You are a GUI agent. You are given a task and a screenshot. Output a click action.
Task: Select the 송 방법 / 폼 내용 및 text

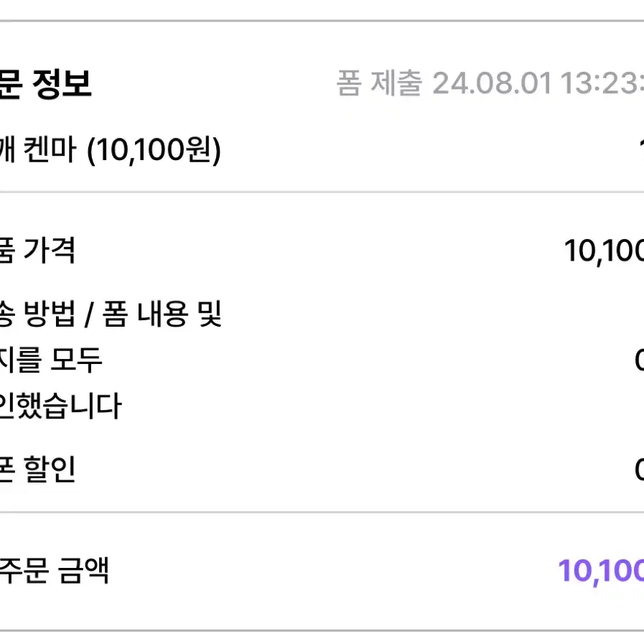[111, 313]
